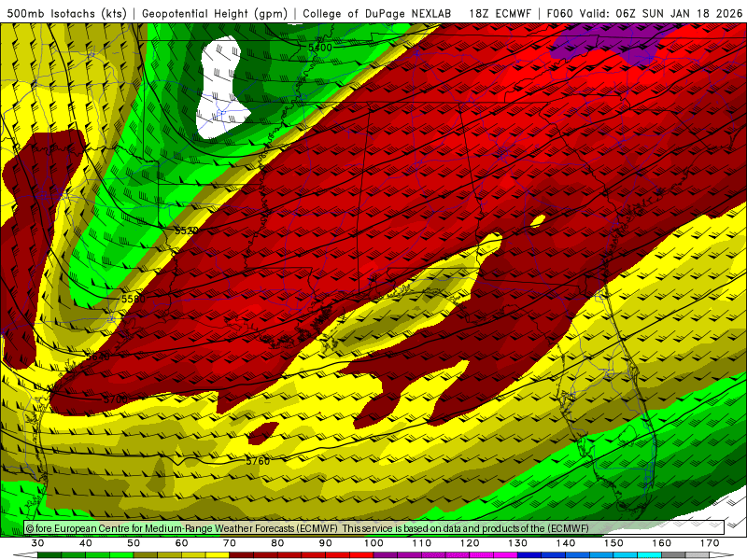Click the 5580 height contour label
747x560 pixels.
(133, 299)
